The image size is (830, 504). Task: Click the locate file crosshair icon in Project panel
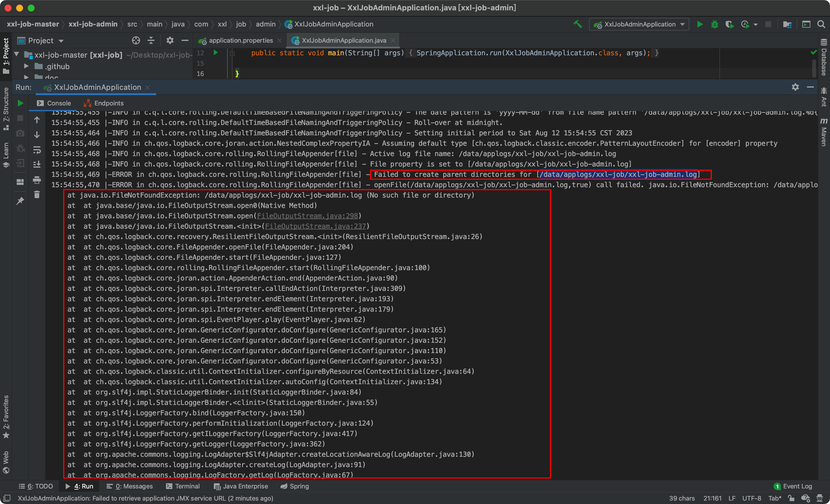(136, 40)
